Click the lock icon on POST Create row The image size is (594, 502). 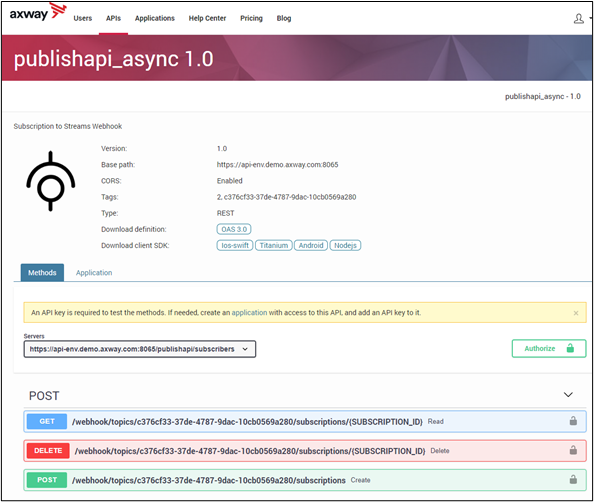click(573, 479)
